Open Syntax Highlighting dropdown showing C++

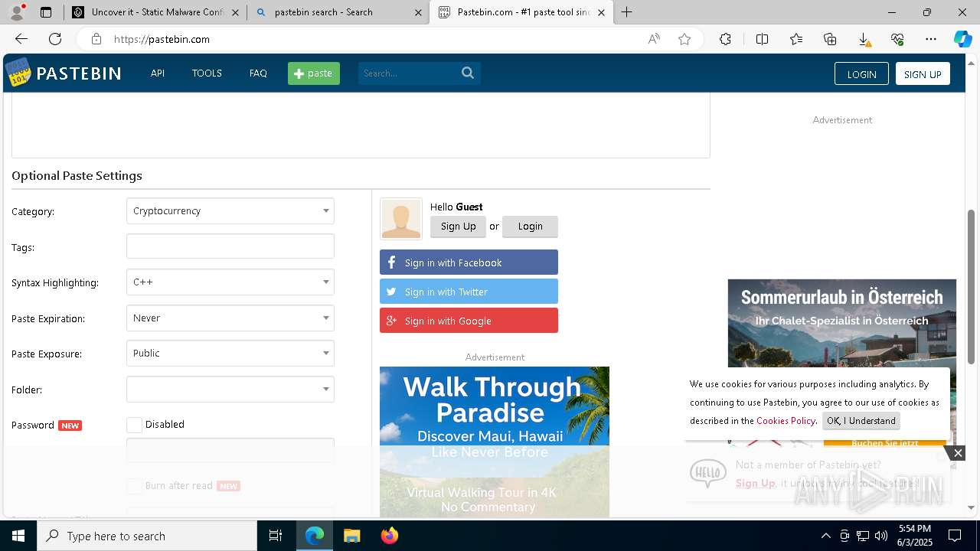pos(230,282)
